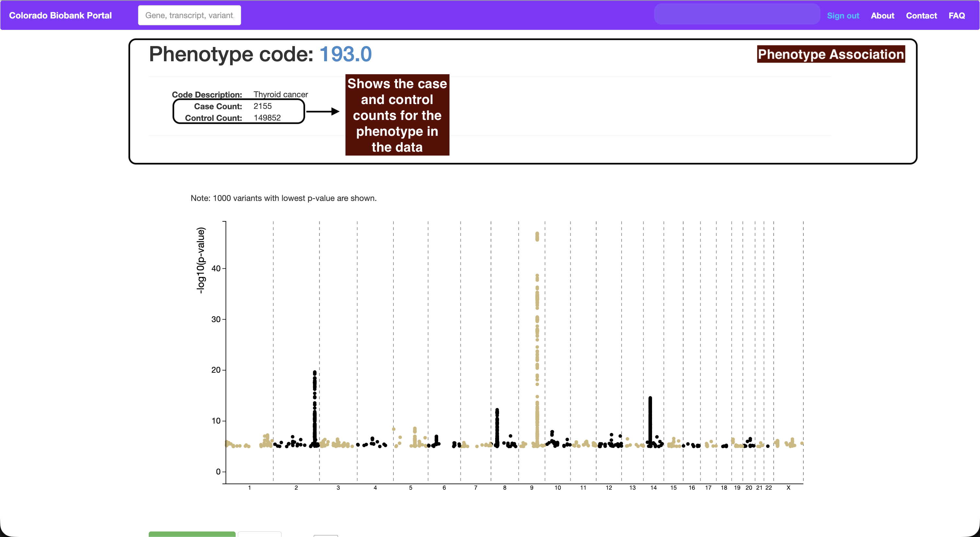Select the Thyroid cancer description text

click(x=281, y=94)
